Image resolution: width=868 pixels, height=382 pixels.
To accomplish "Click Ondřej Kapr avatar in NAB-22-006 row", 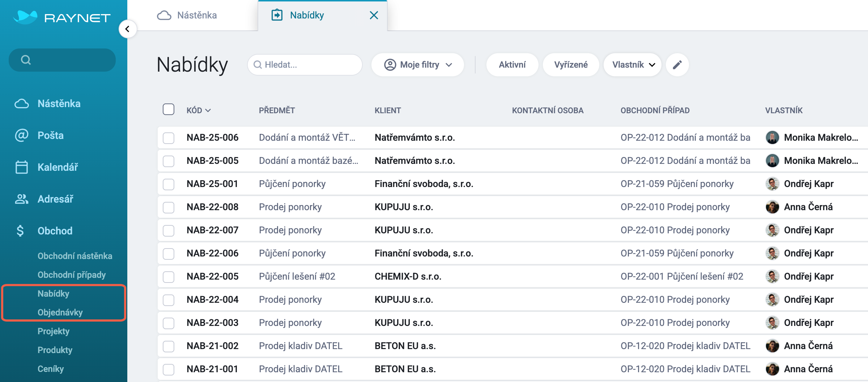I will click(x=773, y=253).
